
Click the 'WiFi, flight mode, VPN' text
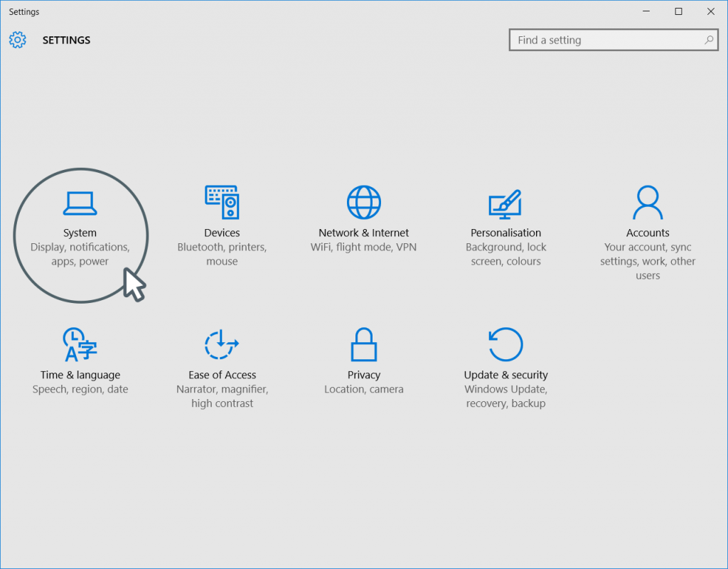pyautogui.click(x=363, y=247)
